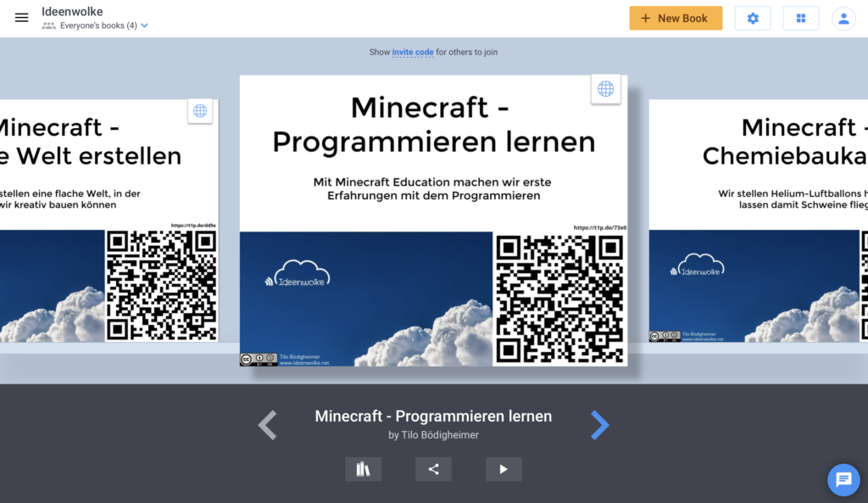Open the Minecraft Programmieren lernen book cover
The width and height of the screenshot is (868, 503).
pyautogui.click(x=433, y=221)
